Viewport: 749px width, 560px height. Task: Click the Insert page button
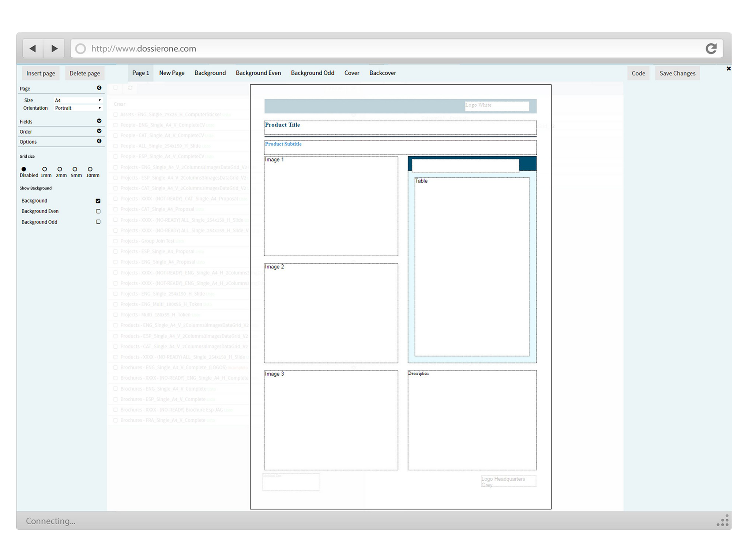pos(41,73)
